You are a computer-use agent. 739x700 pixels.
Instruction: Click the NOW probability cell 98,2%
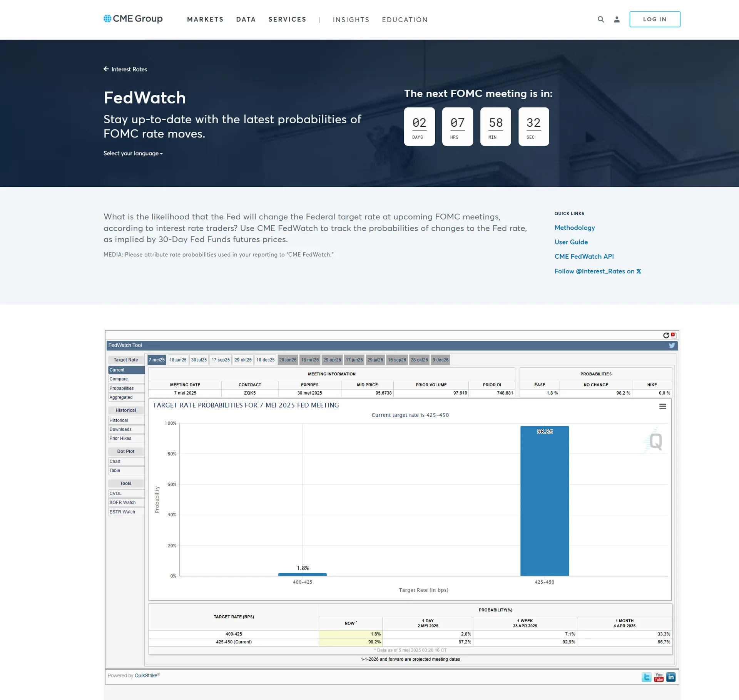coord(351,642)
